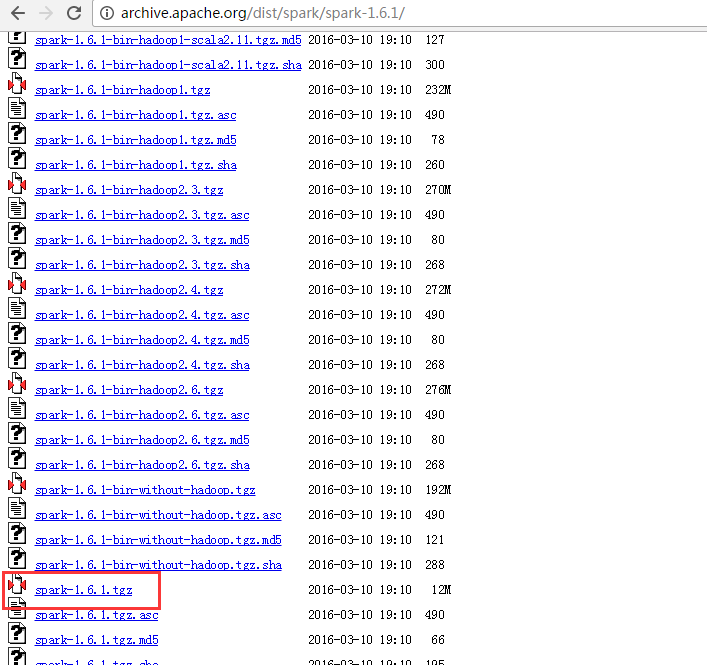Click the unknown-file icon beside spark-1.6.1-bin-without-hadoop.tgz.md5
The image size is (707, 665).
[17, 535]
